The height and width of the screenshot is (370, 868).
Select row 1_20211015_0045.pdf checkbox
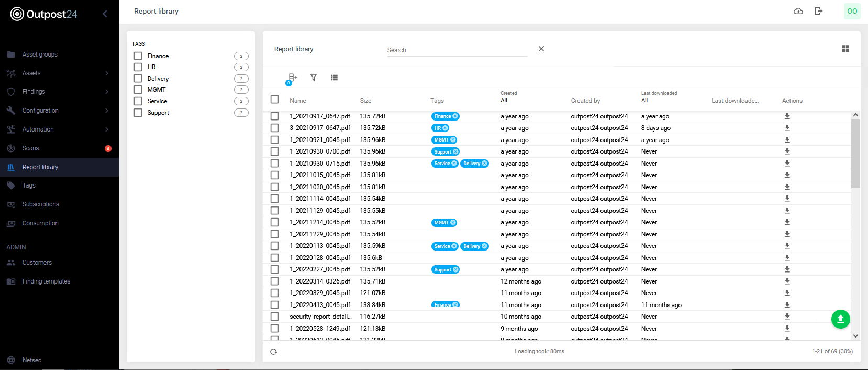[274, 175]
